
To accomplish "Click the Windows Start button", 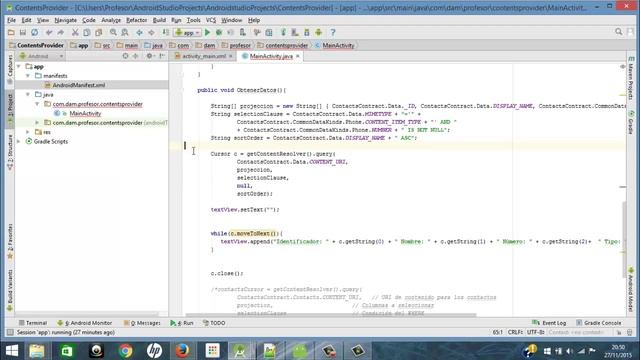I will pos(12,351).
